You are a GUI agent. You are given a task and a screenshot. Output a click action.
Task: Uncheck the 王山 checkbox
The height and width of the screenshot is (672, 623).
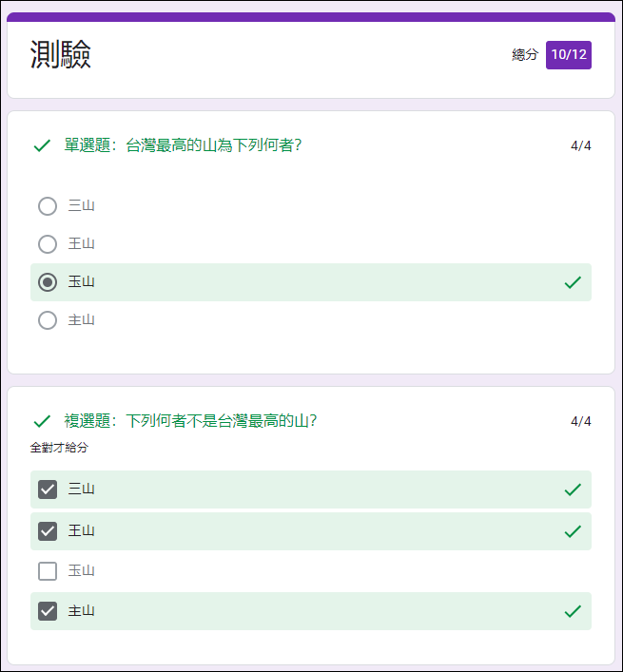pos(48,531)
